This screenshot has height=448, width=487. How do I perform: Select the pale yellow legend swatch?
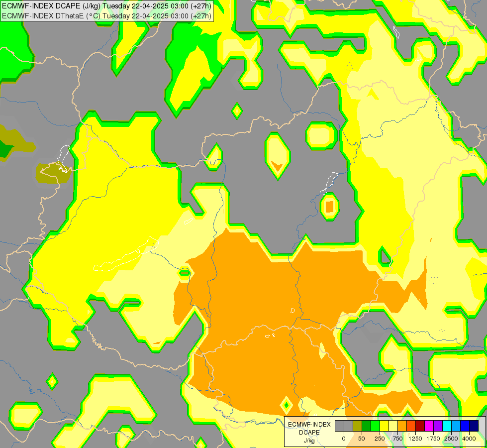[x=393, y=426]
